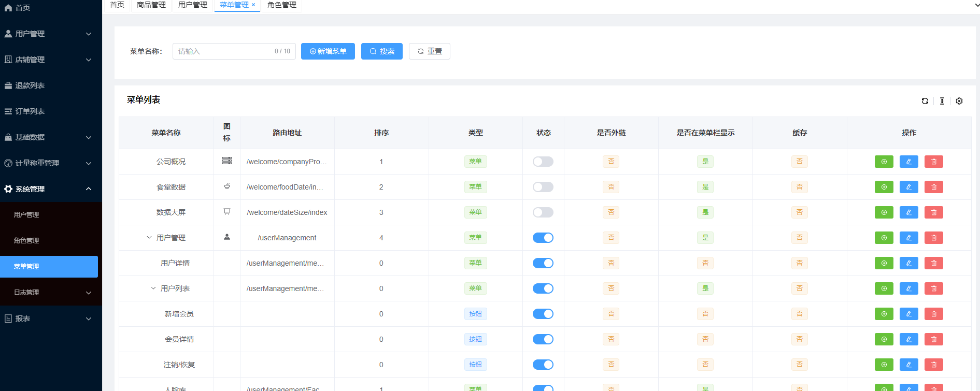Open the tabs dropdown arrow
Screen dimensions: 980x391
[976, 5]
